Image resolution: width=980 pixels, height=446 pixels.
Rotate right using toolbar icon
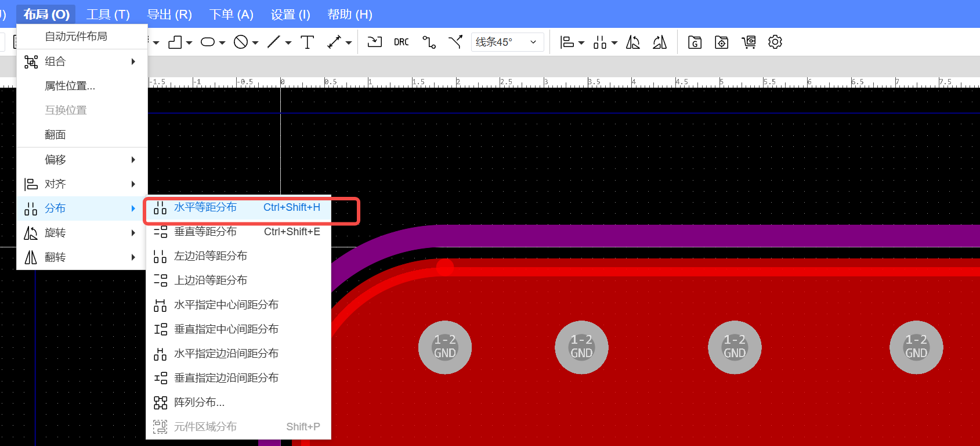click(x=660, y=42)
